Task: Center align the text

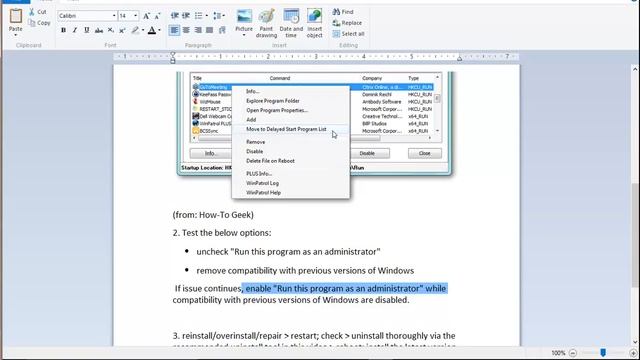Action: pos(186,30)
